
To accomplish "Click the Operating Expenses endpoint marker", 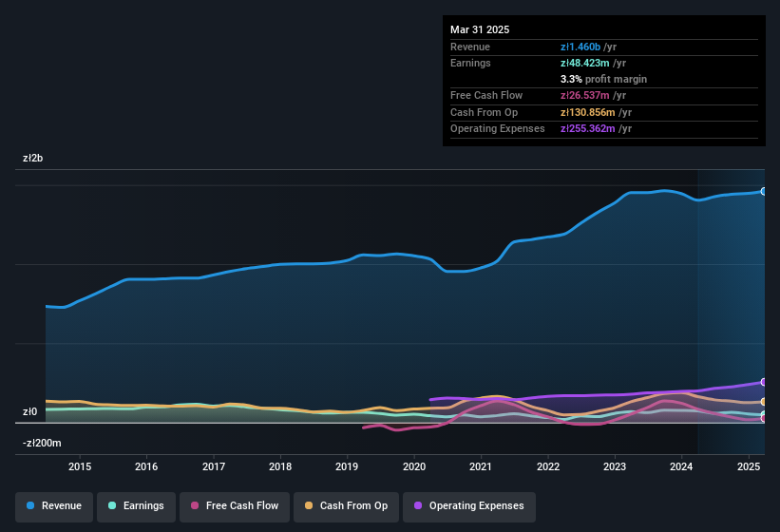I will point(764,382).
